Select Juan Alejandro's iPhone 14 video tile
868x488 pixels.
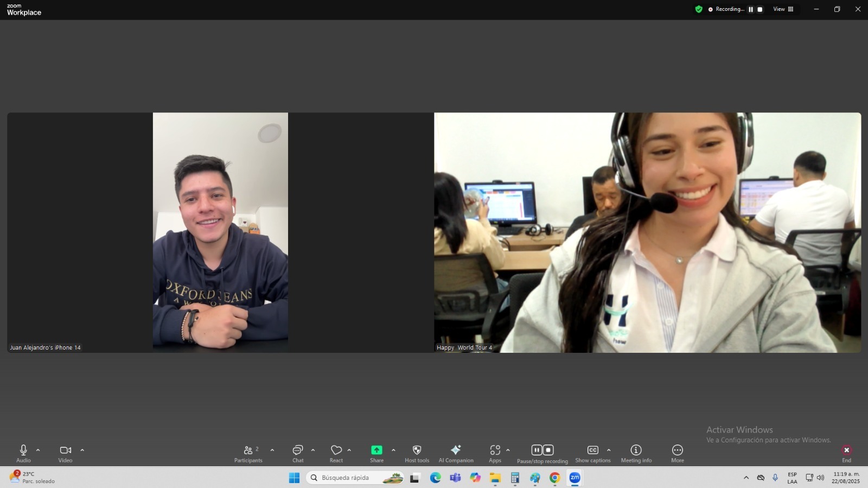point(220,232)
